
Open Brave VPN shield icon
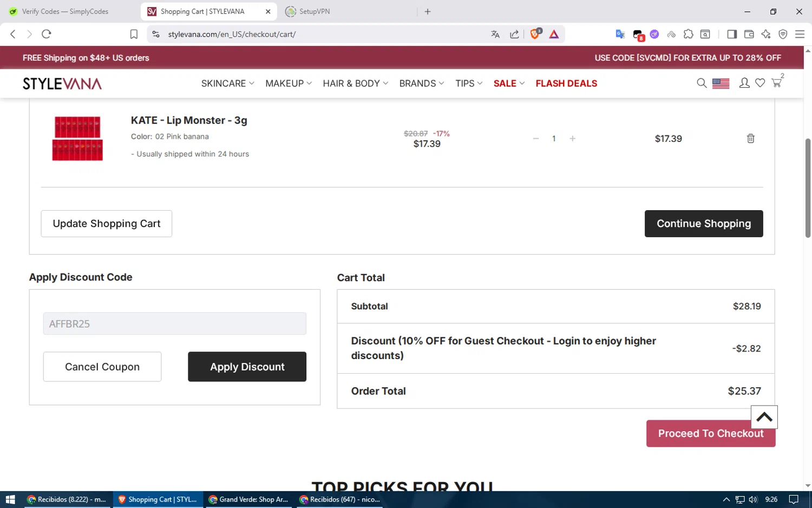tap(783, 34)
